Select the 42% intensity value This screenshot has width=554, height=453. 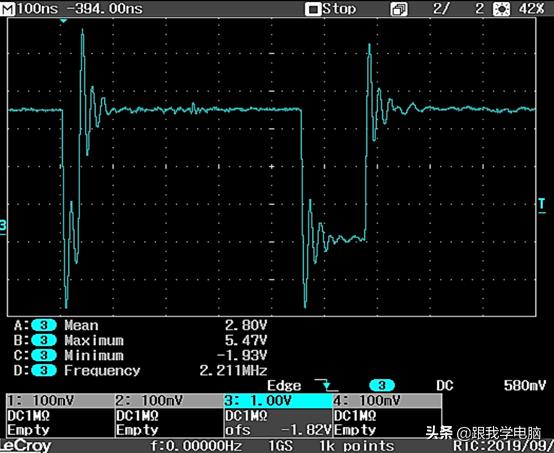(531, 9)
